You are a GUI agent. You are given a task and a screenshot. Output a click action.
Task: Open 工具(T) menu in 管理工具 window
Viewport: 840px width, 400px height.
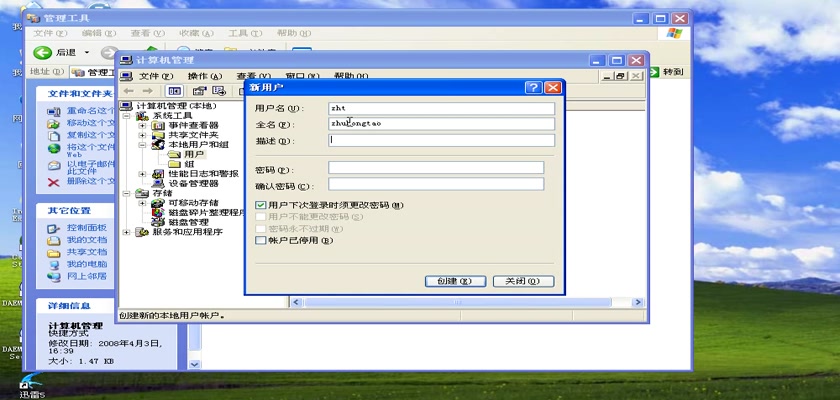[245, 33]
